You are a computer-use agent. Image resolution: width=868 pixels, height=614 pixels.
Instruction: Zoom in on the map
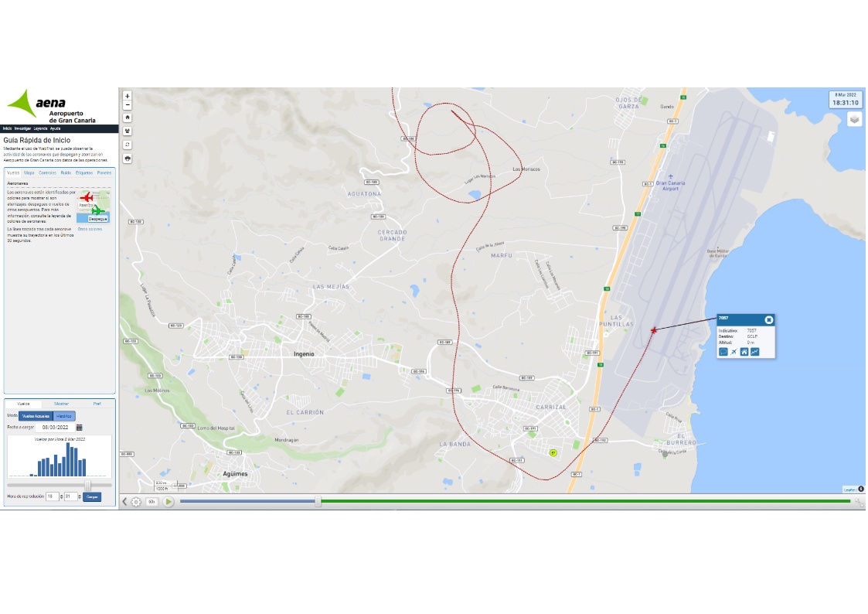(x=128, y=96)
